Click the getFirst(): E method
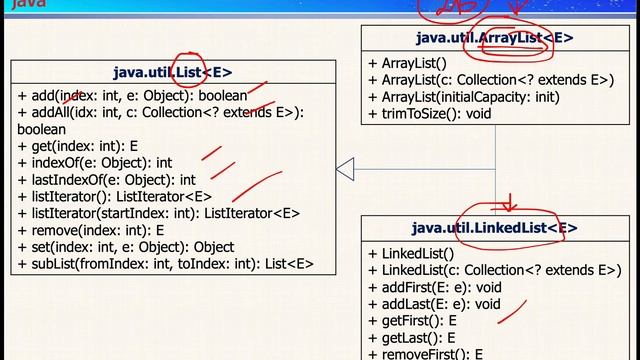The height and width of the screenshot is (360, 640). point(412,321)
